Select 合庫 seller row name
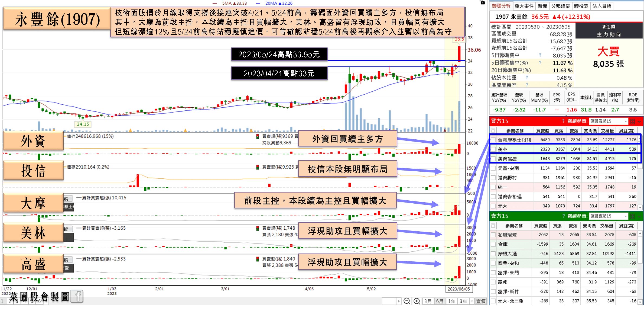Image resolution: width=644 pixels, height=311 pixels. point(503,244)
